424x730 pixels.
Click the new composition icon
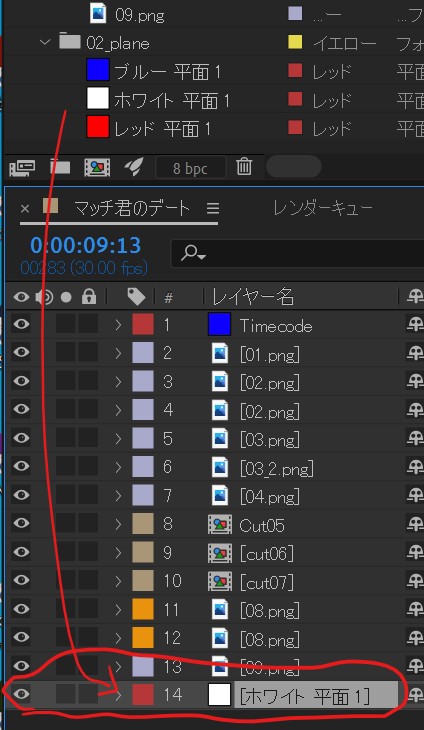pyautogui.click(x=97, y=167)
